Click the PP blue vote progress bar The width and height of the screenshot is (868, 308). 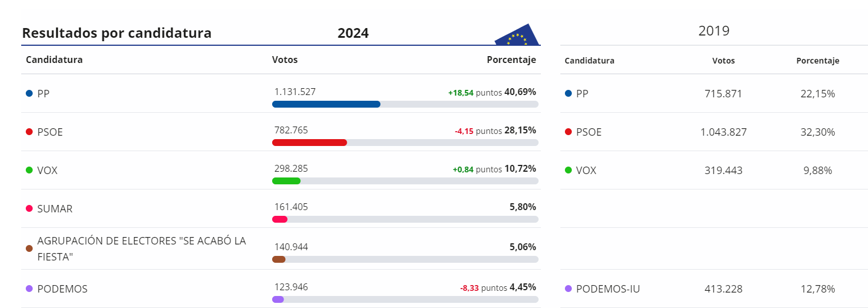pyautogui.click(x=326, y=104)
